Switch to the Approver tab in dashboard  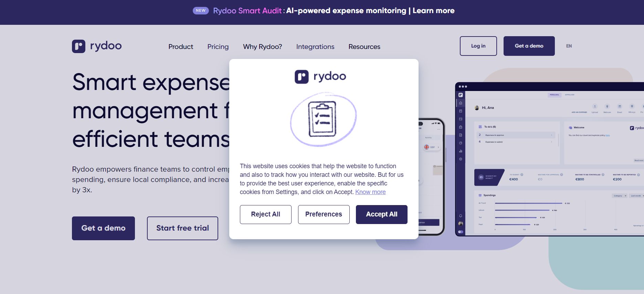click(569, 95)
